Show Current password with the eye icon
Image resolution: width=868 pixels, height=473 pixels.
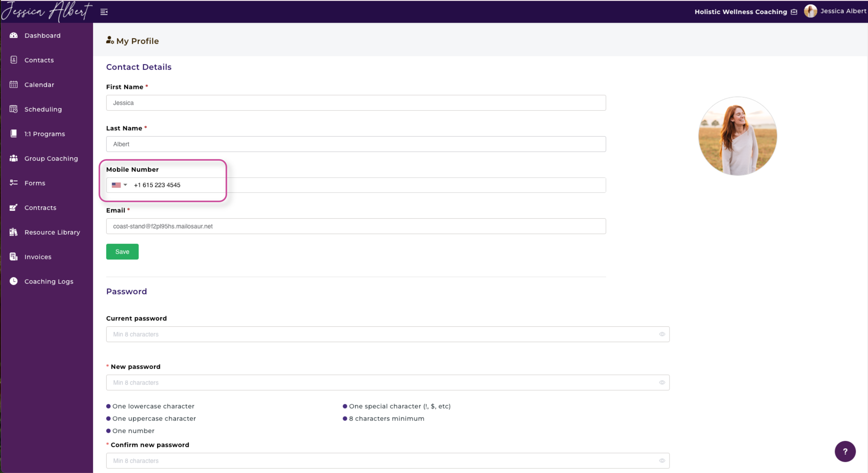(662, 334)
